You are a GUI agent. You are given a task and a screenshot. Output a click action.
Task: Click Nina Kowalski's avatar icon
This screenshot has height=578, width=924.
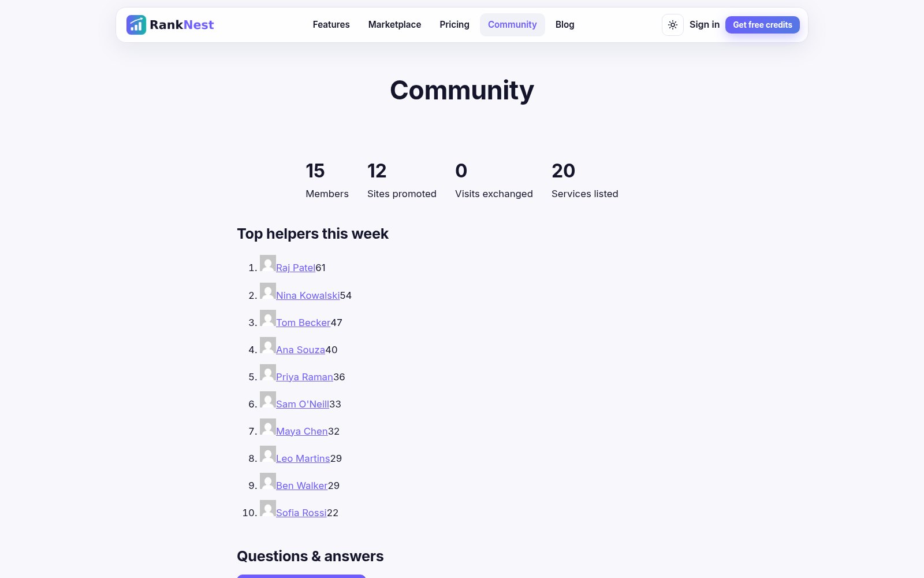[x=268, y=291]
